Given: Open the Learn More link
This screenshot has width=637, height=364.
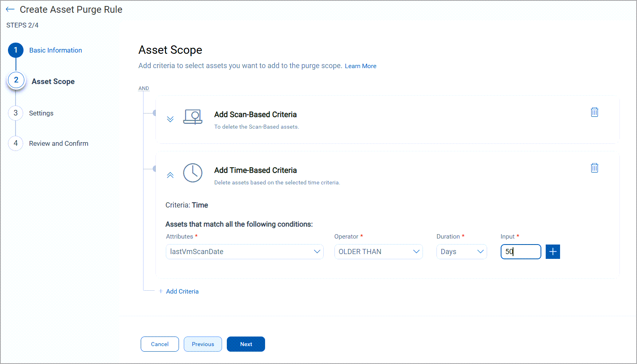Looking at the screenshot, I should [360, 66].
